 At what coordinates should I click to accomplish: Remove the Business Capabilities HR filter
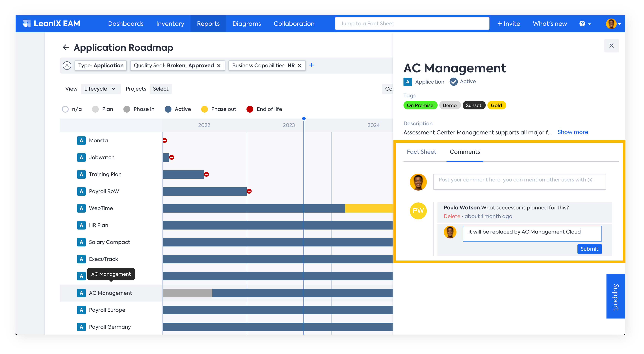pos(300,65)
